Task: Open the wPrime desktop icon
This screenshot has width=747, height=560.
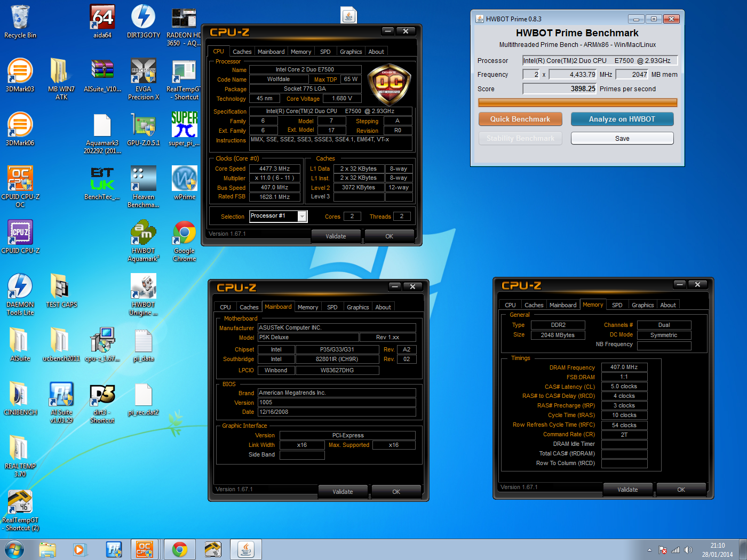Action: point(185,184)
